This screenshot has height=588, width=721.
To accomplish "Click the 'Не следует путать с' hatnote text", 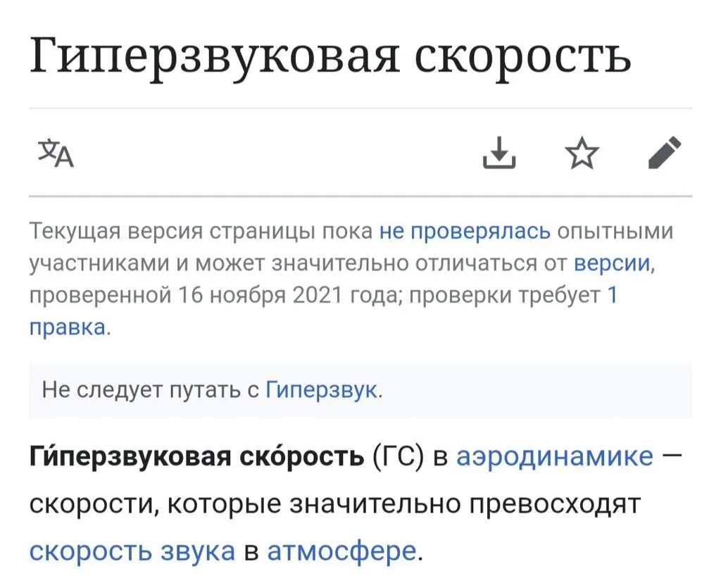I will coord(151,390).
